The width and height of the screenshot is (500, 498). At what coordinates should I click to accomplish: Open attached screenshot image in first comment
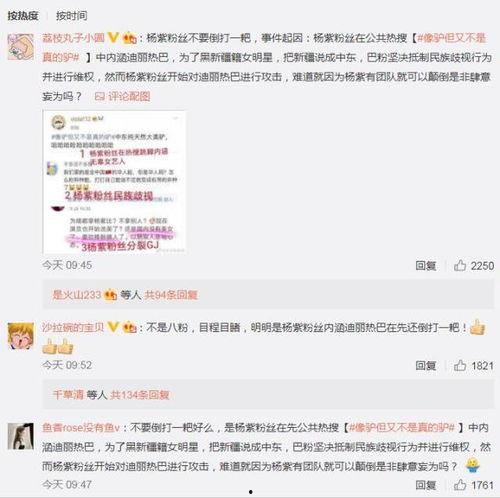click(x=114, y=182)
